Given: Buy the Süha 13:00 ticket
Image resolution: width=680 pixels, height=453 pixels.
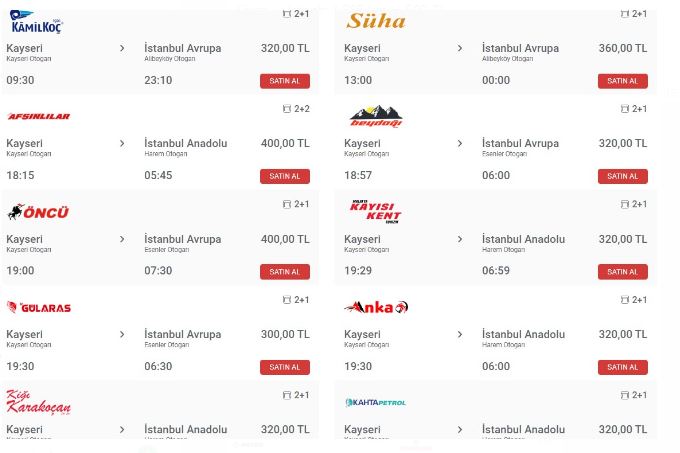Looking at the screenshot, I should [x=622, y=81].
